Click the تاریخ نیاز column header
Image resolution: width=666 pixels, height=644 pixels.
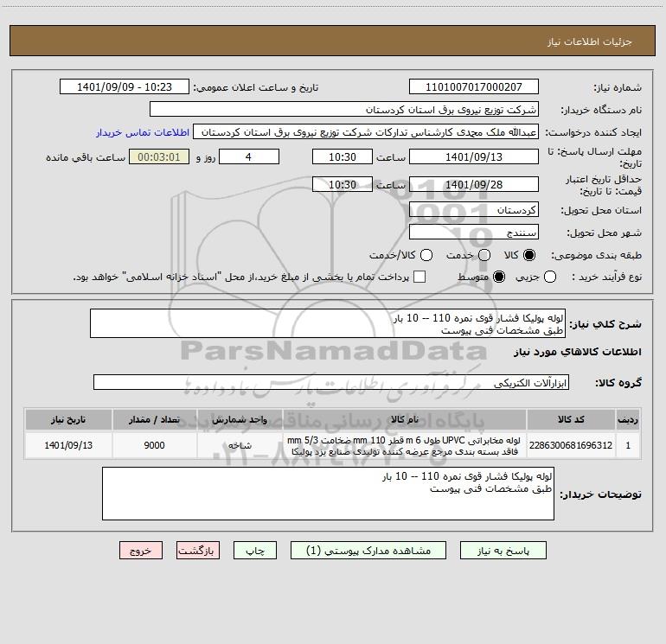click(x=68, y=419)
